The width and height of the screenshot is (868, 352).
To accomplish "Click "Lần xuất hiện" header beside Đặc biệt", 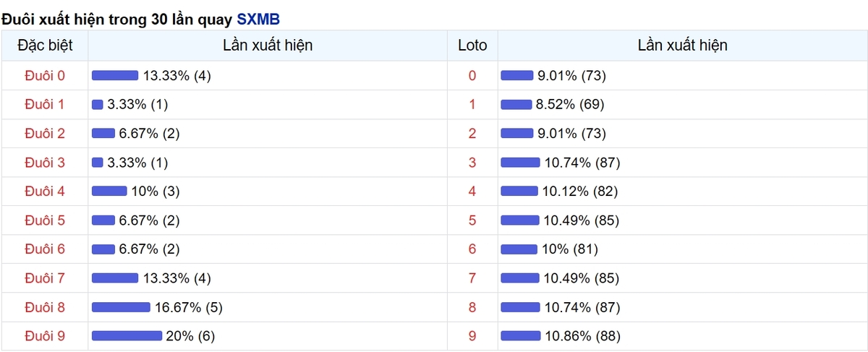I will 268,46.
